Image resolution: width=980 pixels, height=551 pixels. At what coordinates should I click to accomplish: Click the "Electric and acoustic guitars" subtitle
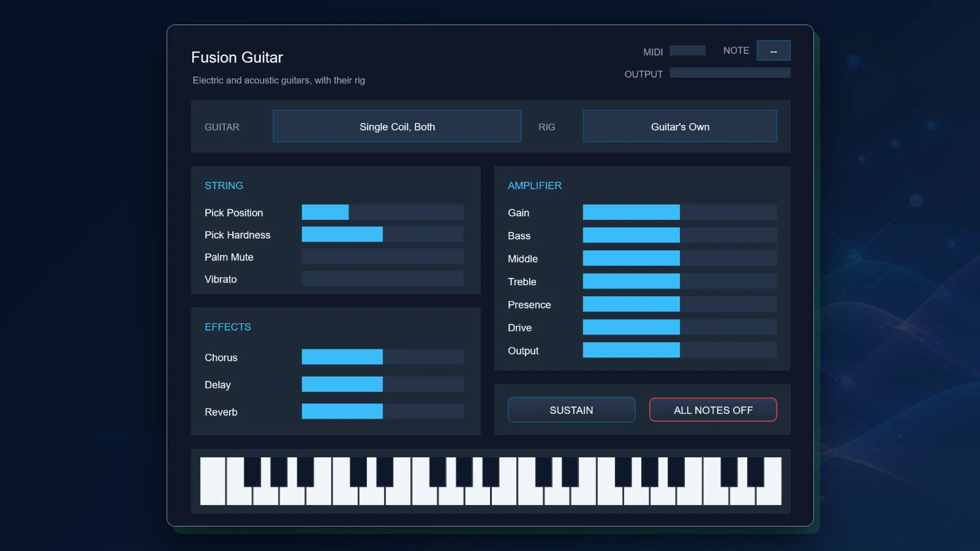point(279,80)
